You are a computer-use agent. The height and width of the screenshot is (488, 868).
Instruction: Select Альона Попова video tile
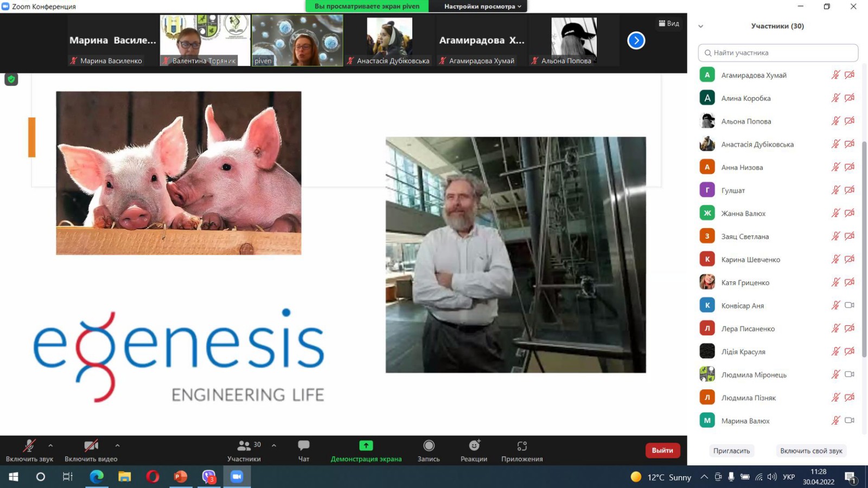click(x=574, y=41)
